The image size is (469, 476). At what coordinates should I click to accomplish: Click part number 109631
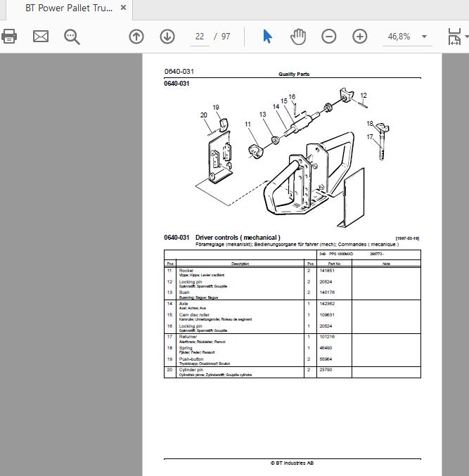click(x=327, y=315)
